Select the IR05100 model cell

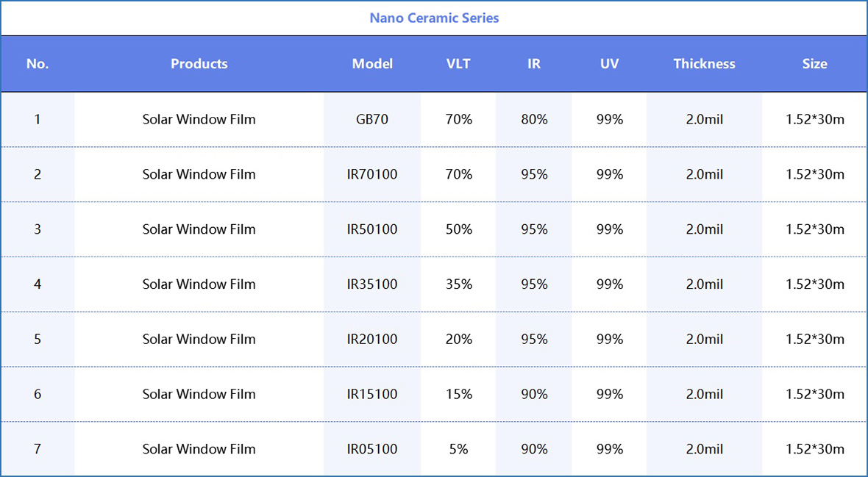[x=372, y=449]
